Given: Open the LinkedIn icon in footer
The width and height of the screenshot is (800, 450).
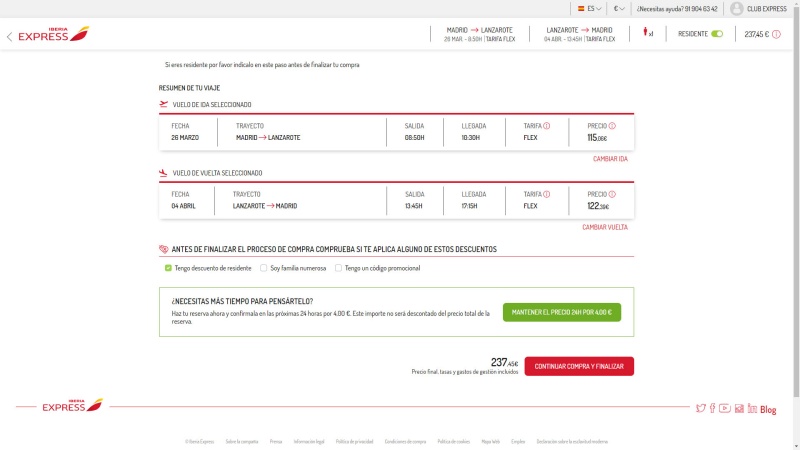Looking at the screenshot, I should point(752,408).
